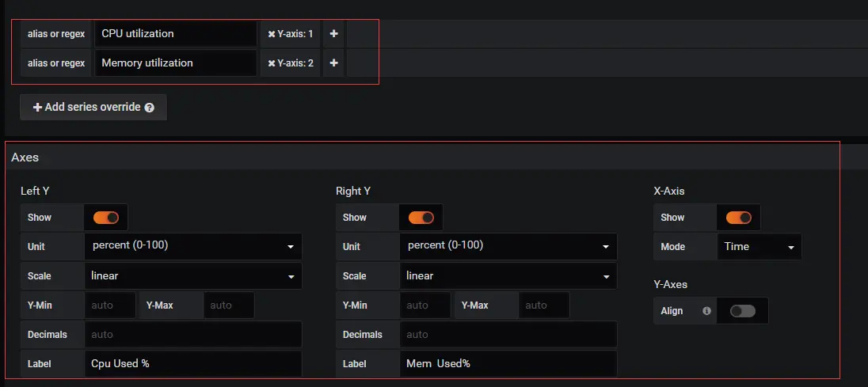Click CPU utilization alias field
The width and height of the screenshot is (868, 387).
pos(175,34)
